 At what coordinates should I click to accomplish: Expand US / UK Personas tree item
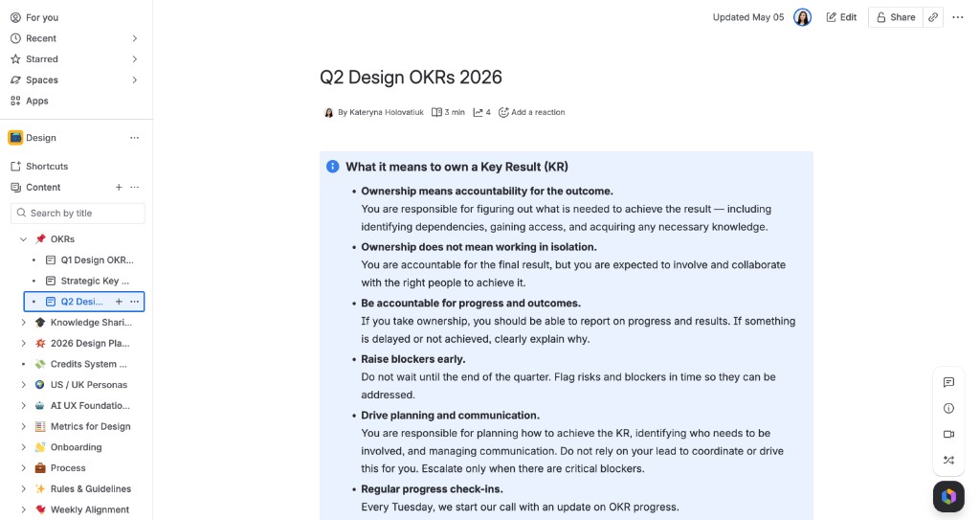pyautogui.click(x=23, y=385)
